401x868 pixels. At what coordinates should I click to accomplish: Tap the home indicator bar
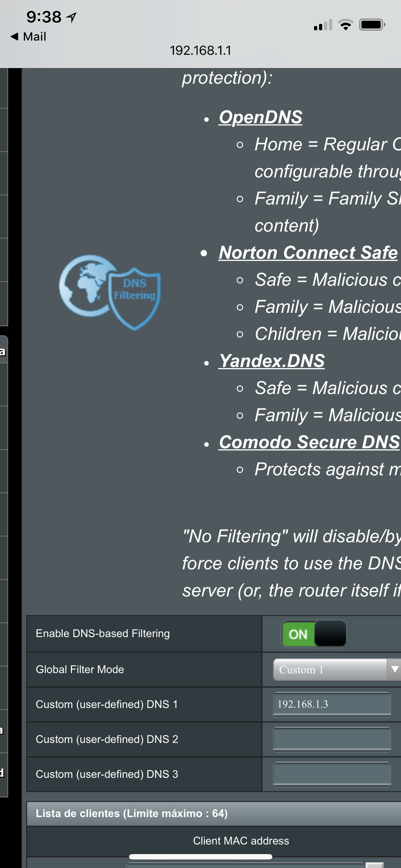pos(201,857)
